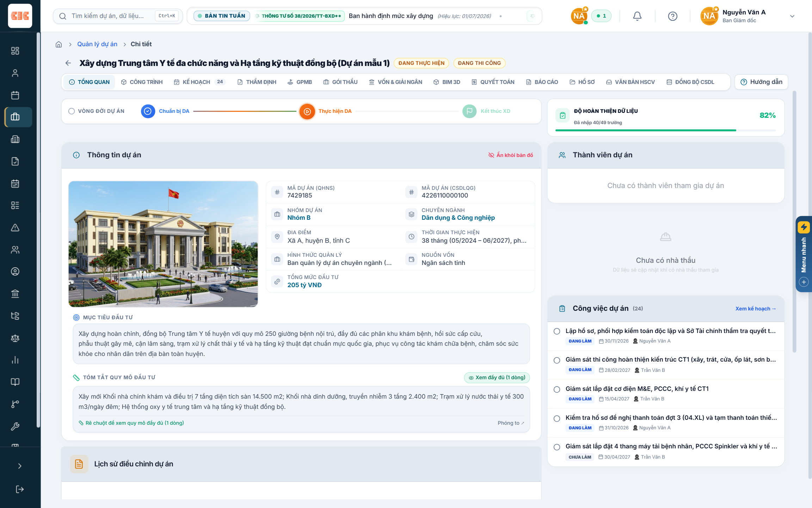Click the "Thực hiện DA" lifecycle stage marker

(307, 111)
